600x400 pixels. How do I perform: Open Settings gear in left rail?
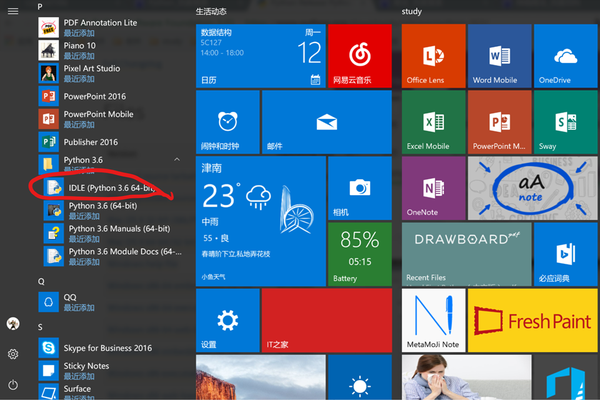click(13, 354)
